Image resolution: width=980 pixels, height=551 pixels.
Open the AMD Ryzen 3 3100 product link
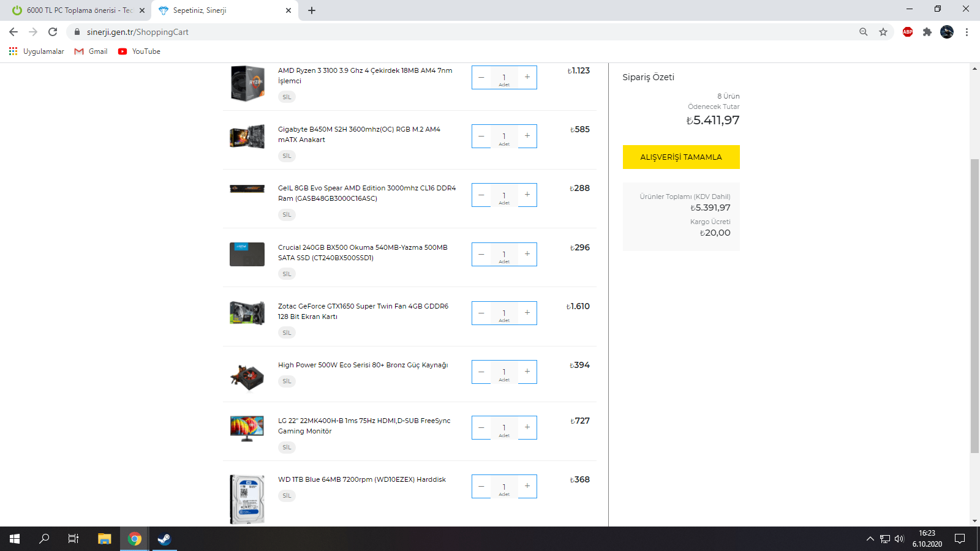(x=365, y=75)
